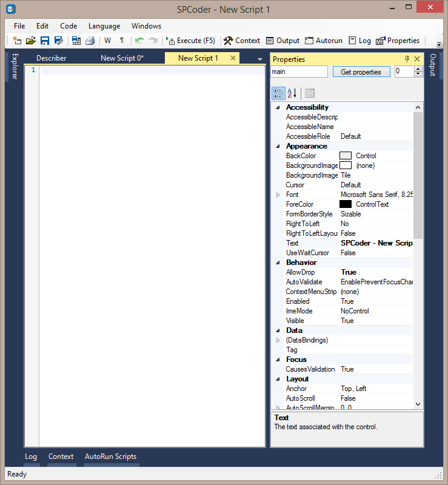Open Context window from toolbar
The image size is (448, 485).
point(242,41)
